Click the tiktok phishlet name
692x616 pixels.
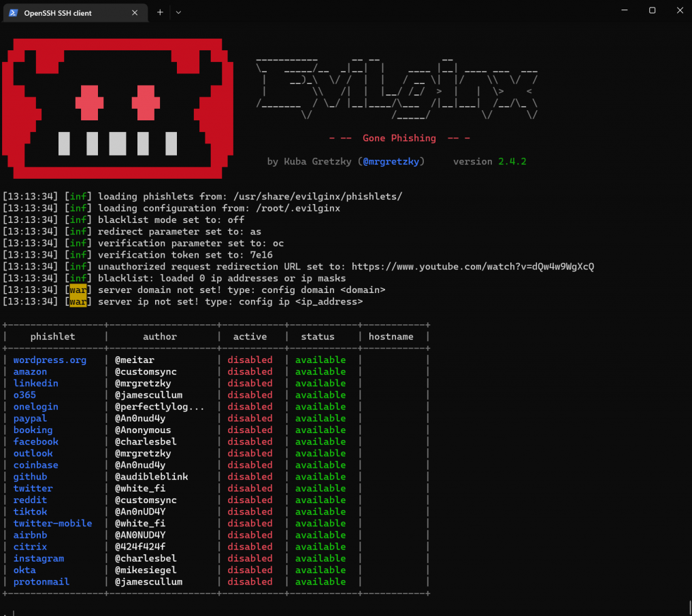coord(30,511)
